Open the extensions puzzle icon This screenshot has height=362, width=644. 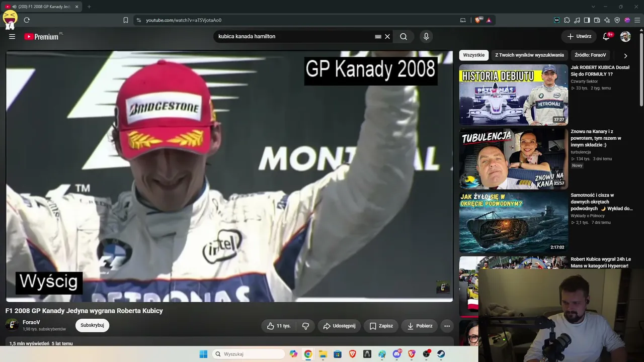[x=567, y=20]
